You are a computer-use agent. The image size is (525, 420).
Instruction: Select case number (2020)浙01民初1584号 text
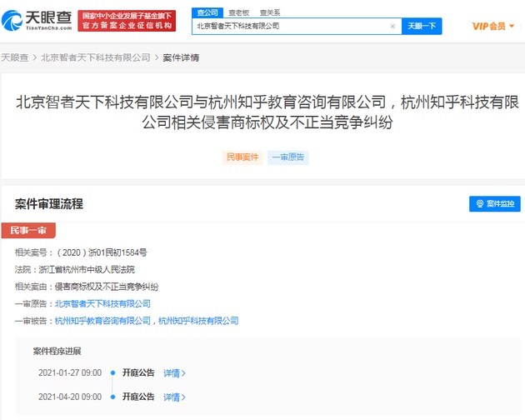click(x=102, y=252)
